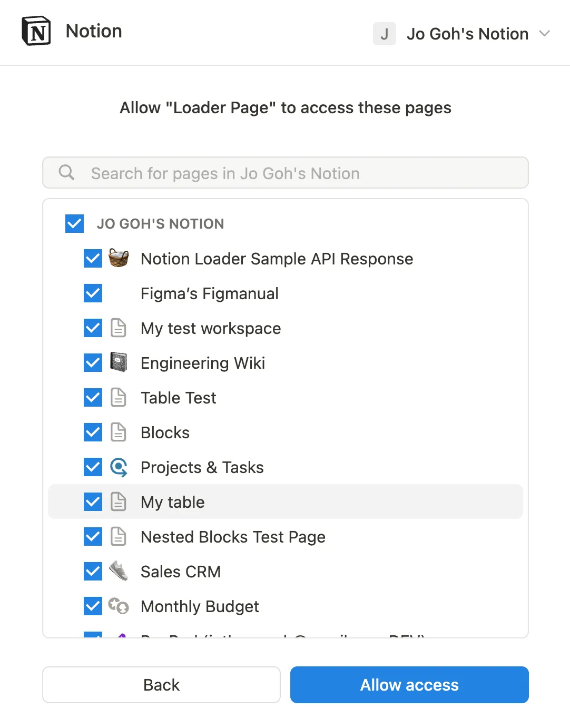
Task: Click the Projects & Tasks circular icon
Action: (x=119, y=467)
